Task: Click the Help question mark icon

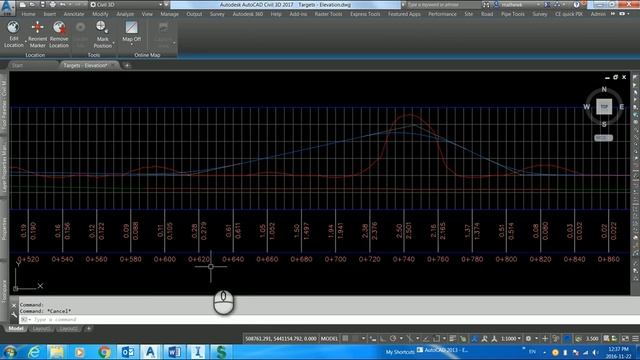Action: (x=576, y=4)
